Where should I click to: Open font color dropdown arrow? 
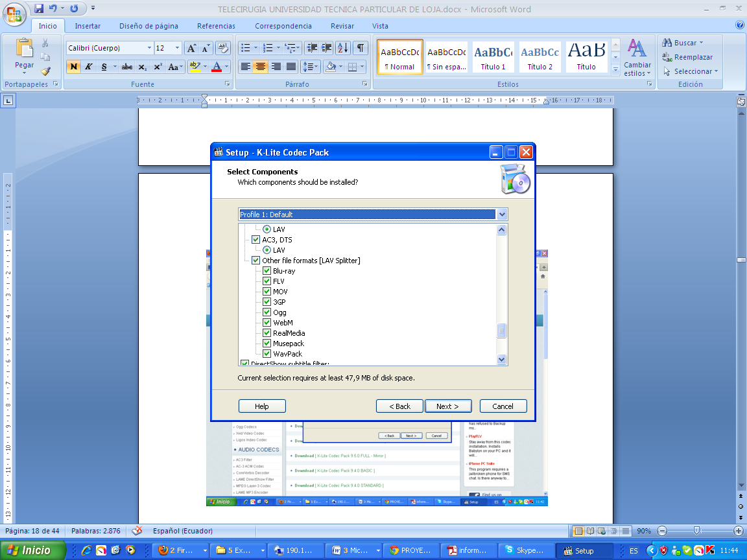tap(227, 67)
